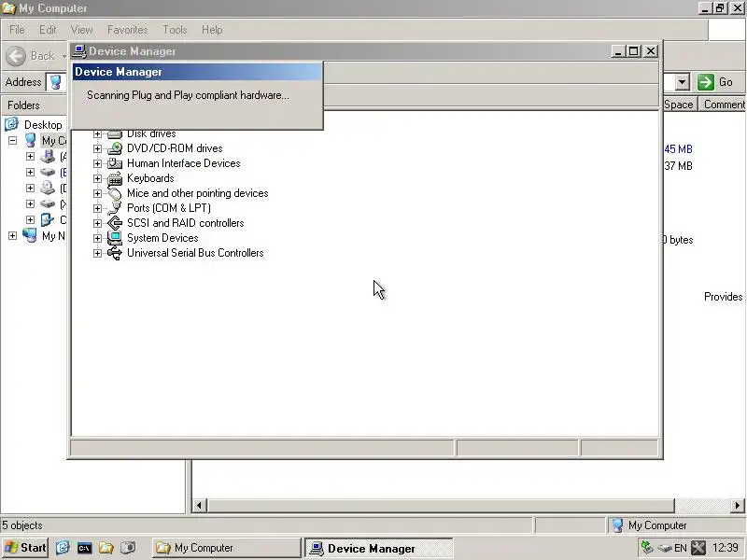Click the camera icon in Quick Launch
Viewport: 747px width, 560px height.
(128, 548)
